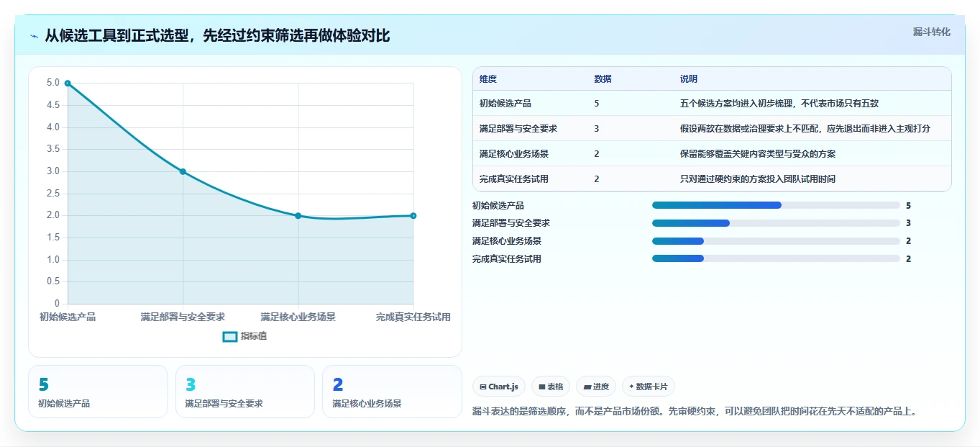Click the table value 2 for 满足核心业务场景
Screen dimensions: 980x447
click(x=597, y=154)
